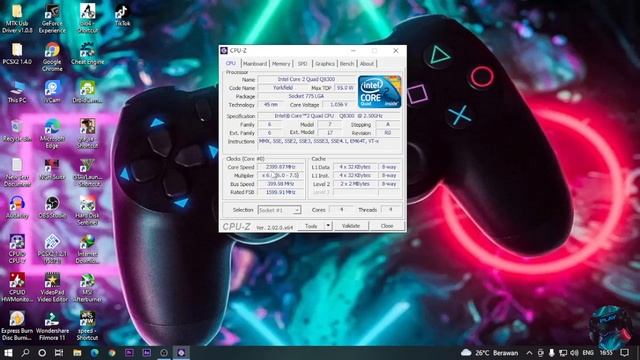Open iVCam desktop shortcut
640x360 pixels.
52,92
